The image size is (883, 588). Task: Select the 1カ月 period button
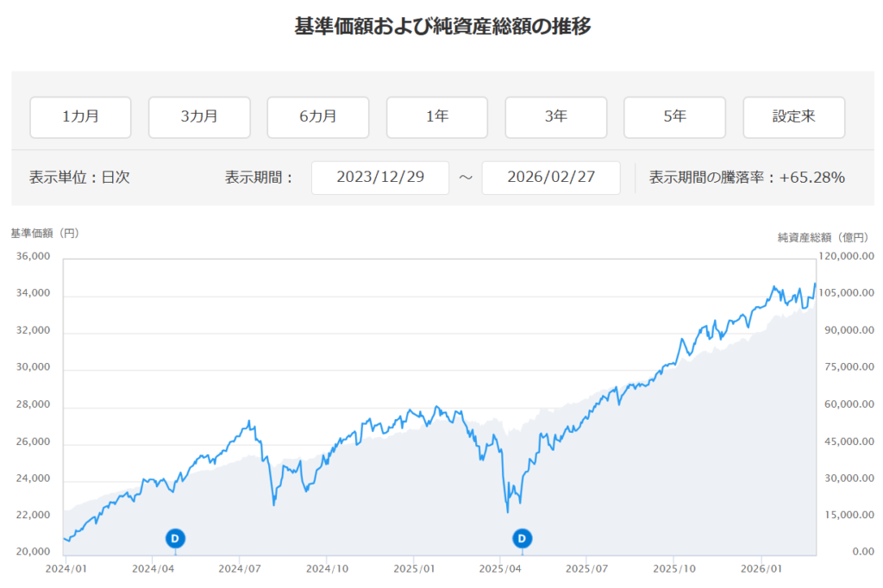pyautogui.click(x=81, y=117)
